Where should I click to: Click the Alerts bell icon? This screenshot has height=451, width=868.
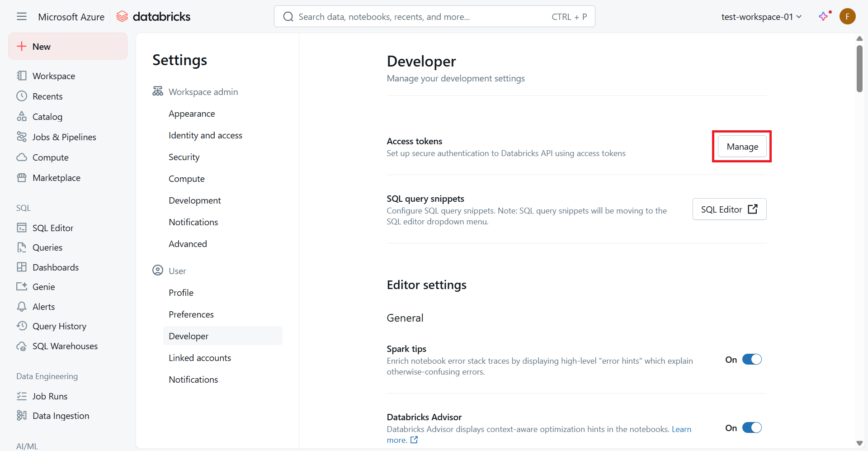click(x=22, y=306)
